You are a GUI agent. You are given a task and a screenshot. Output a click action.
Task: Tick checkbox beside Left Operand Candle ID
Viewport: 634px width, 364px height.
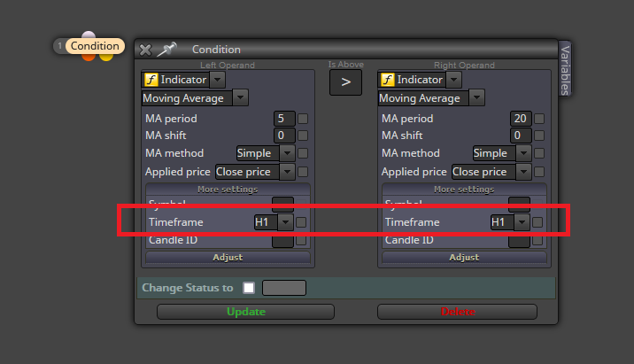301,241
